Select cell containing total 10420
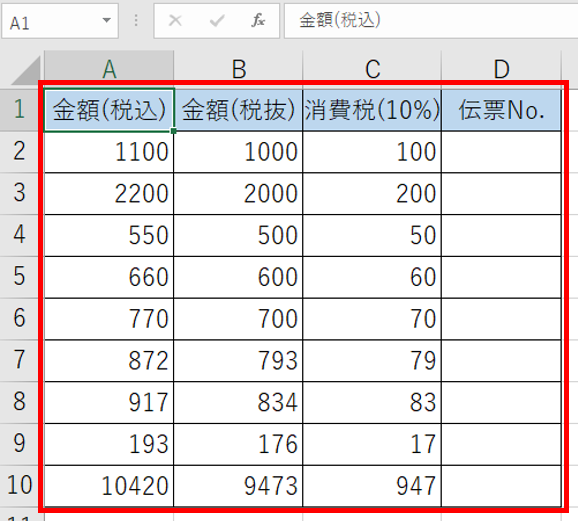This screenshot has width=578, height=521. pyautogui.click(x=109, y=486)
